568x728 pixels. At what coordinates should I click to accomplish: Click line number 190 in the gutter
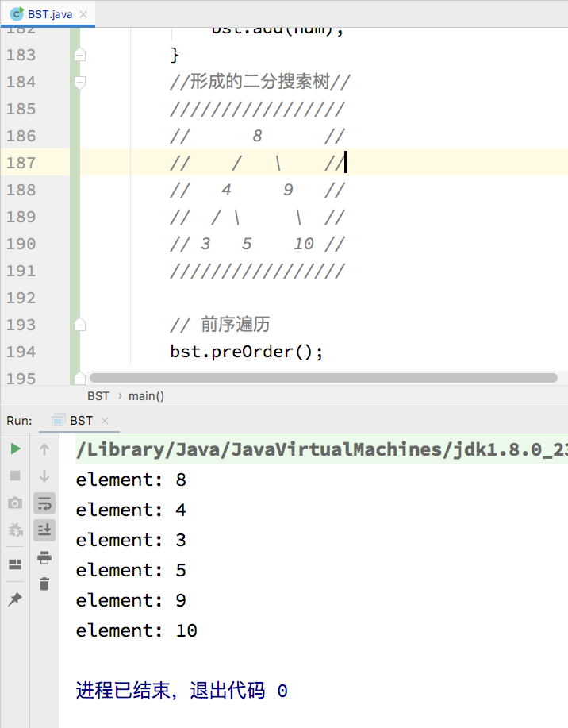21,244
